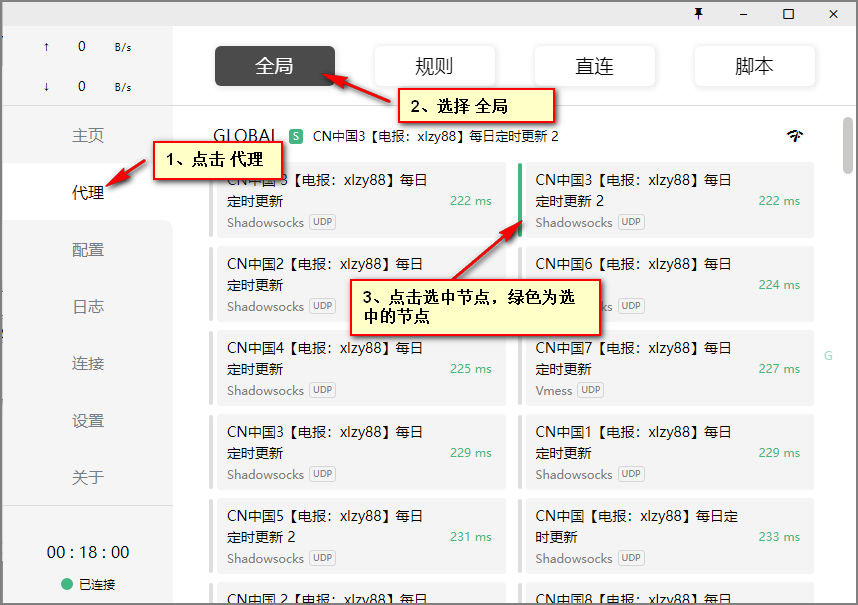Run latency test via the Wi-Fi icon
The image size is (858, 605).
(x=795, y=136)
